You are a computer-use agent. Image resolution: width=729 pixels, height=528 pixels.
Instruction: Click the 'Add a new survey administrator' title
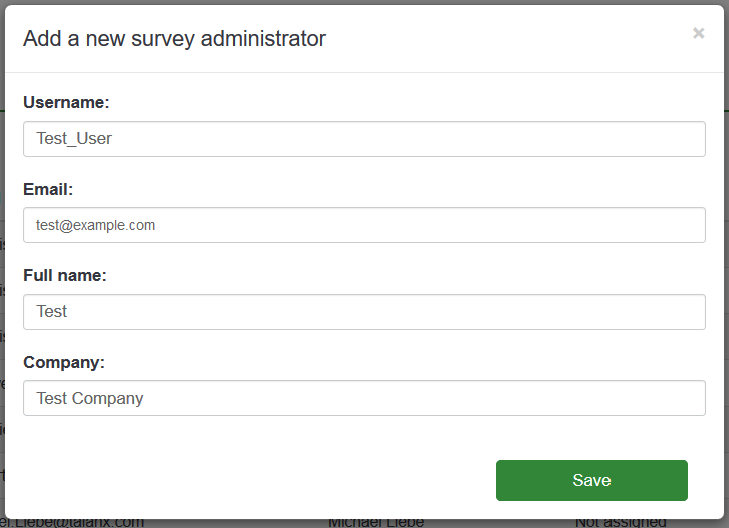point(174,39)
